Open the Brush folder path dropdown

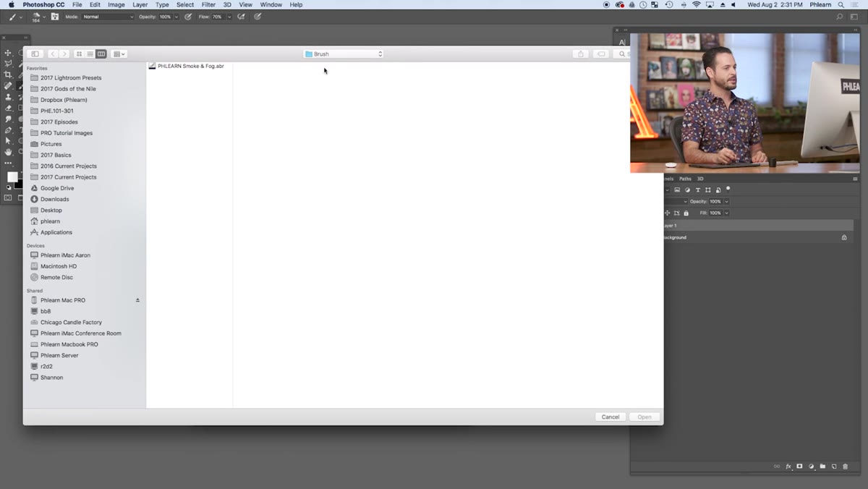click(x=344, y=54)
